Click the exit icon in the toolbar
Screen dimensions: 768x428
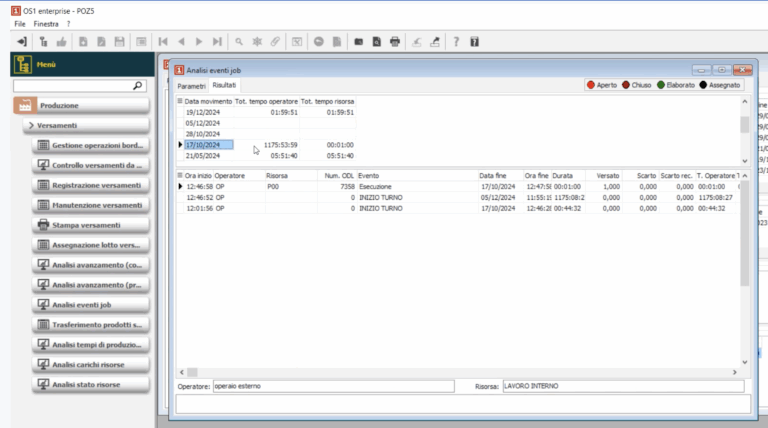tap(22, 42)
